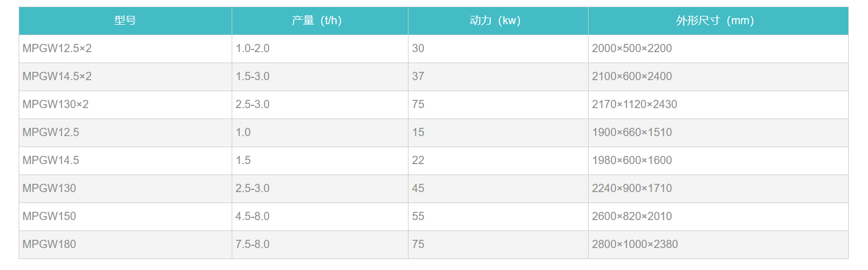Viewport: 868px width, 270px height.
Task: Click the 型号 column header
Action: tap(125, 21)
